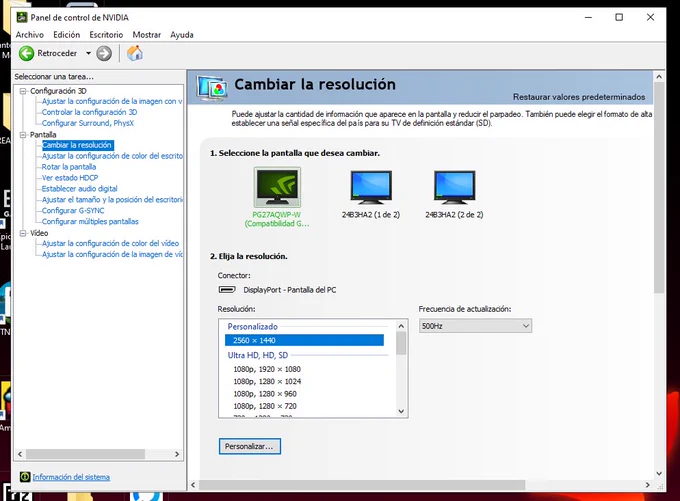Open the Frecuencia de actualización dropdown

(475, 326)
